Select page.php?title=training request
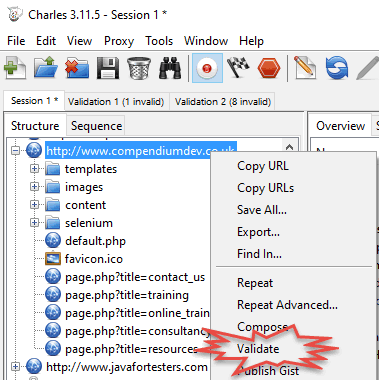This screenshot has width=379, height=380. (x=127, y=295)
